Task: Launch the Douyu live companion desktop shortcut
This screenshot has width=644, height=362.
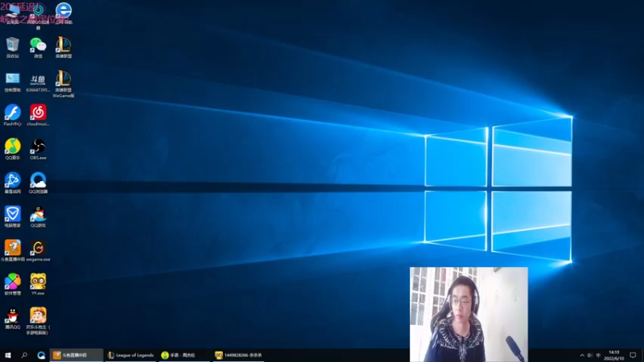Action: [x=12, y=251]
